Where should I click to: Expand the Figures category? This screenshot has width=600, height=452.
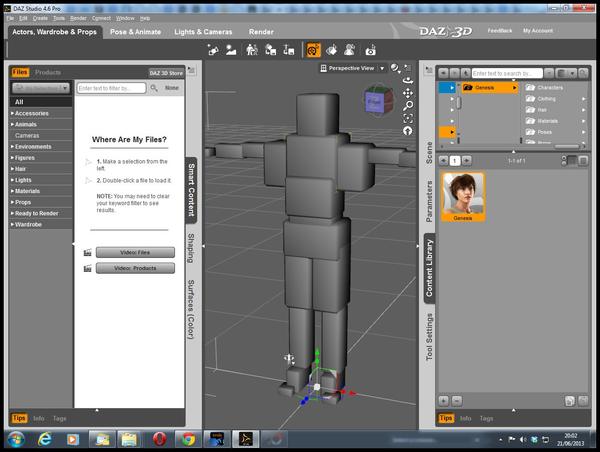click(x=12, y=158)
